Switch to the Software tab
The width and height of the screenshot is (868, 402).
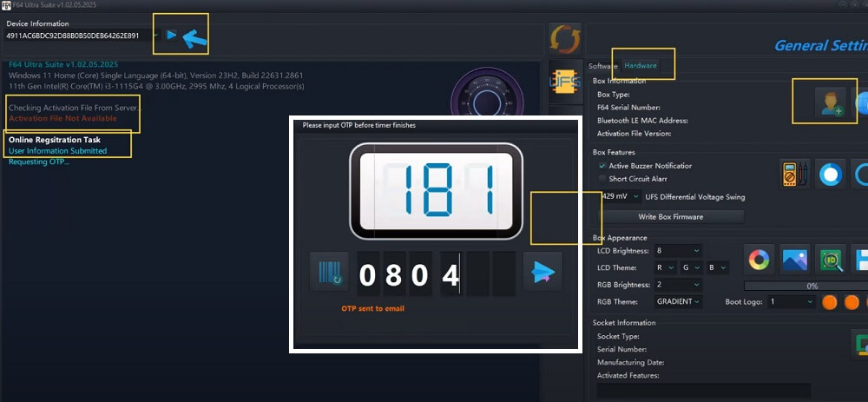pyautogui.click(x=603, y=66)
